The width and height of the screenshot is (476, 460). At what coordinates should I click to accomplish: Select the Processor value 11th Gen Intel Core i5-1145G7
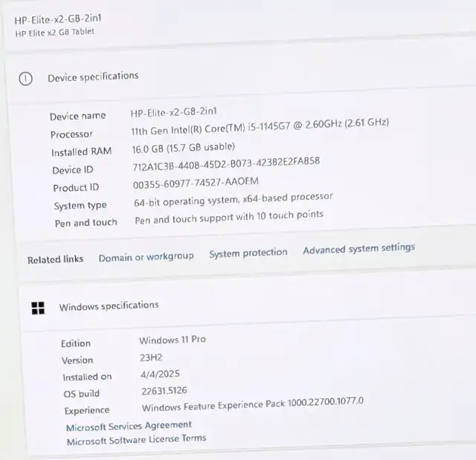coord(260,126)
